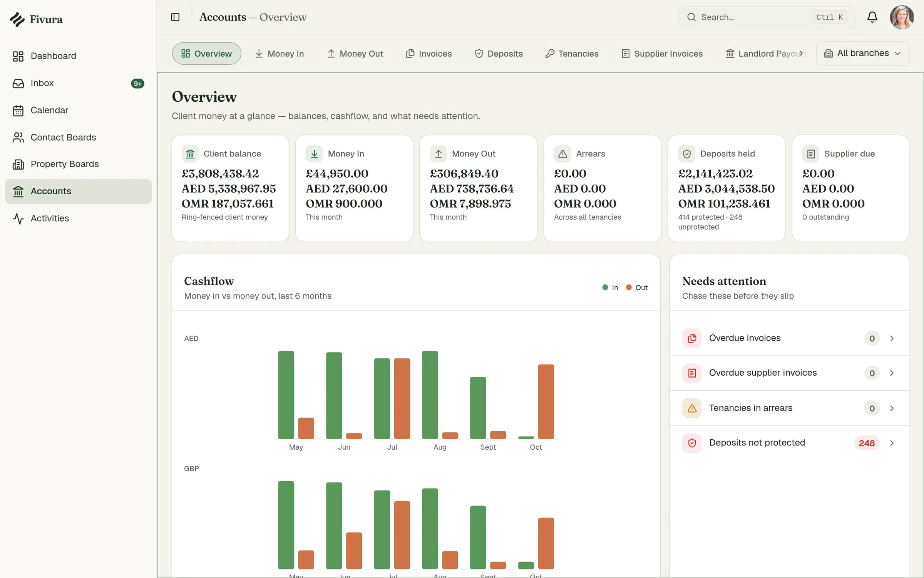Screen dimensions: 924x578
Task: Expand Tenancies in arrears chevron
Action: [892, 408]
